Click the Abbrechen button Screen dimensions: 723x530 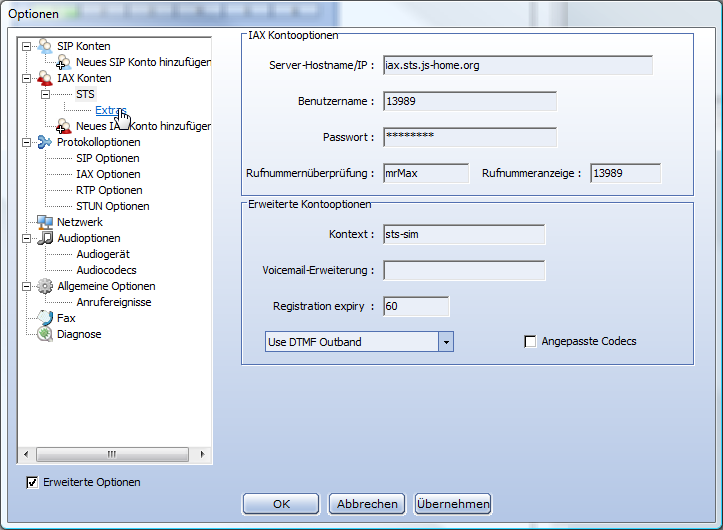368,504
